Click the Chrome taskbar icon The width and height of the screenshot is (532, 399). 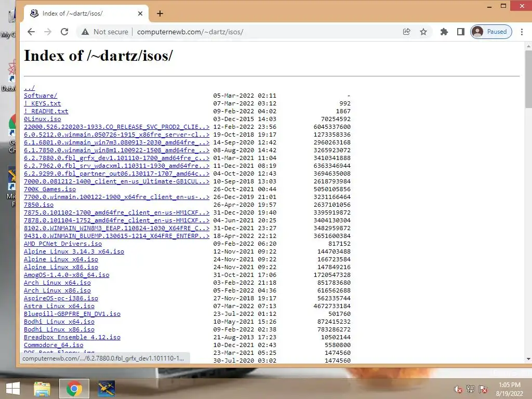pyautogui.click(x=74, y=389)
